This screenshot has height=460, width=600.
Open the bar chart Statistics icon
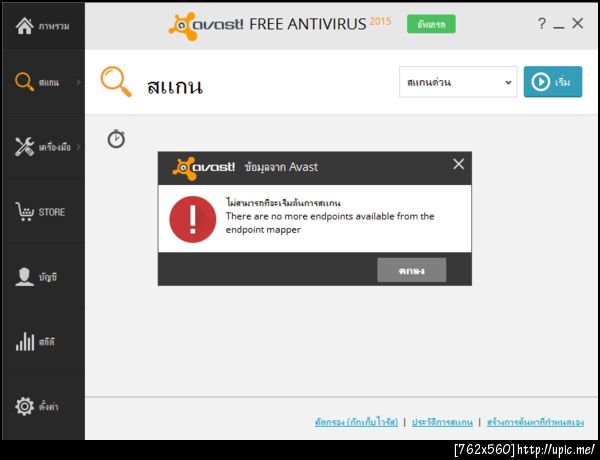tap(25, 341)
